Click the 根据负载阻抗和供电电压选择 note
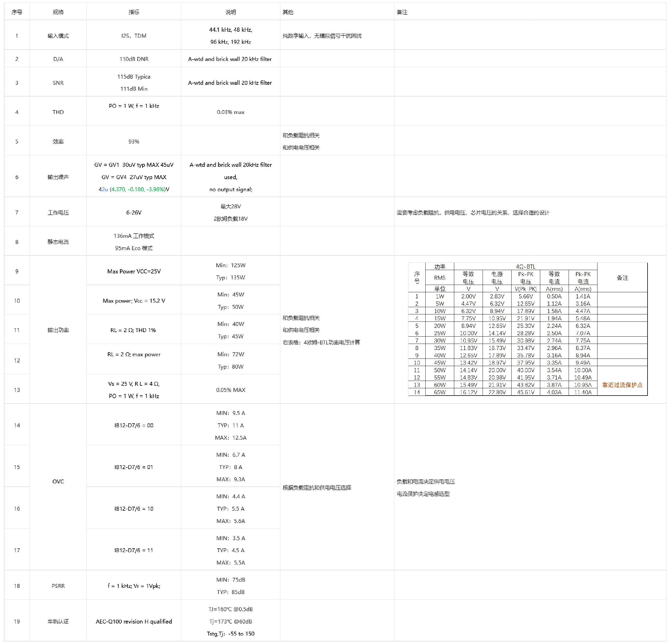670x644 pixels. tap(317, 488)
